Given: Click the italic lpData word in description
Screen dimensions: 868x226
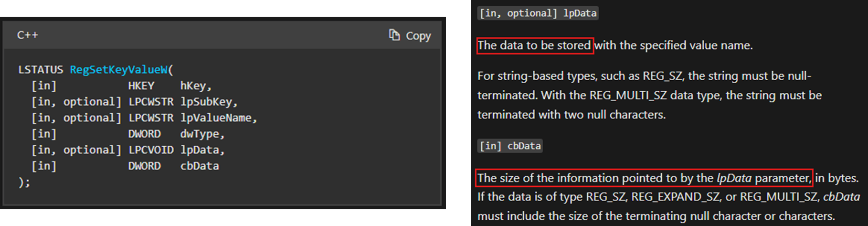Looking at the screenshot, I should point(734,178).
